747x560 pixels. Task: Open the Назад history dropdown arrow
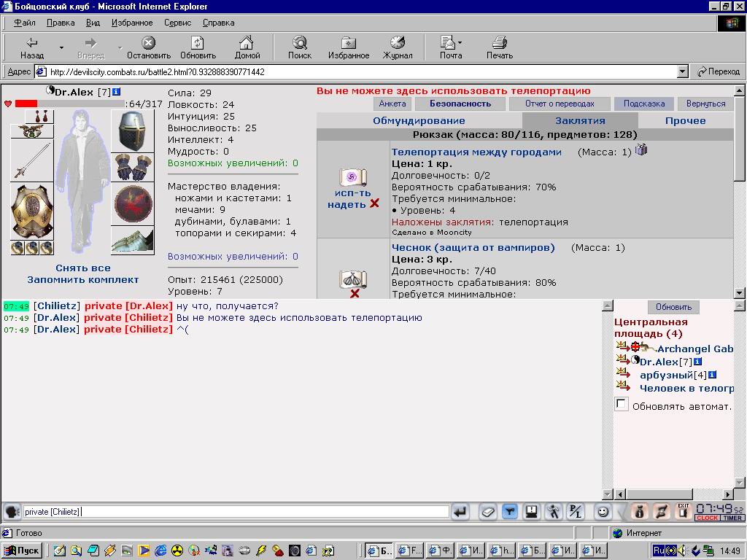pyautogui.click(x=61, y=47)
